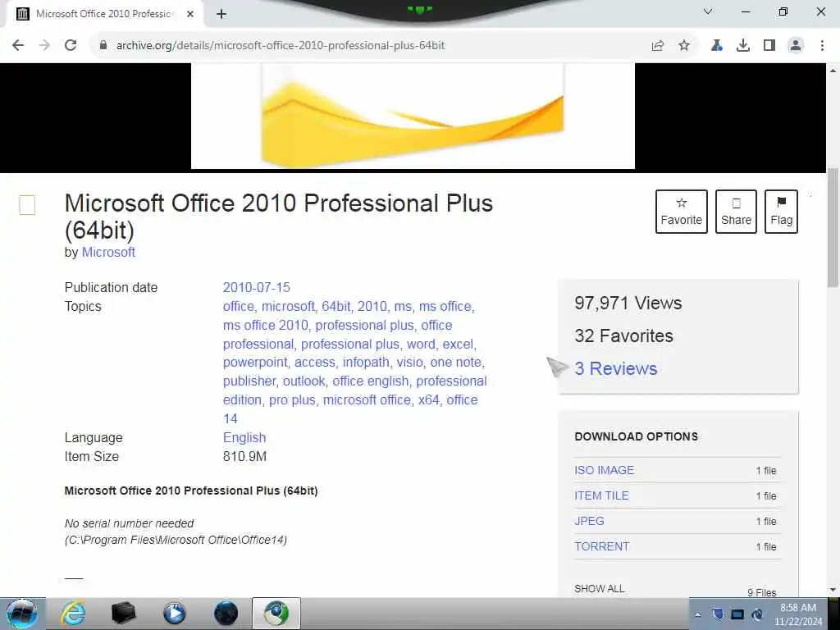Bookmark this page with the star icon
This screenshot has height=630, width=840.
(x=684, y=46)
